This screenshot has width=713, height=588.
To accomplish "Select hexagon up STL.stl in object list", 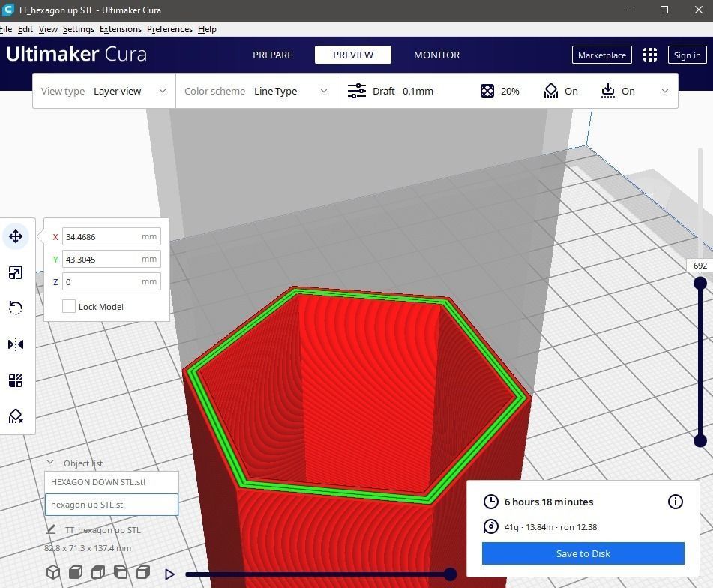I will coord(112,505).
